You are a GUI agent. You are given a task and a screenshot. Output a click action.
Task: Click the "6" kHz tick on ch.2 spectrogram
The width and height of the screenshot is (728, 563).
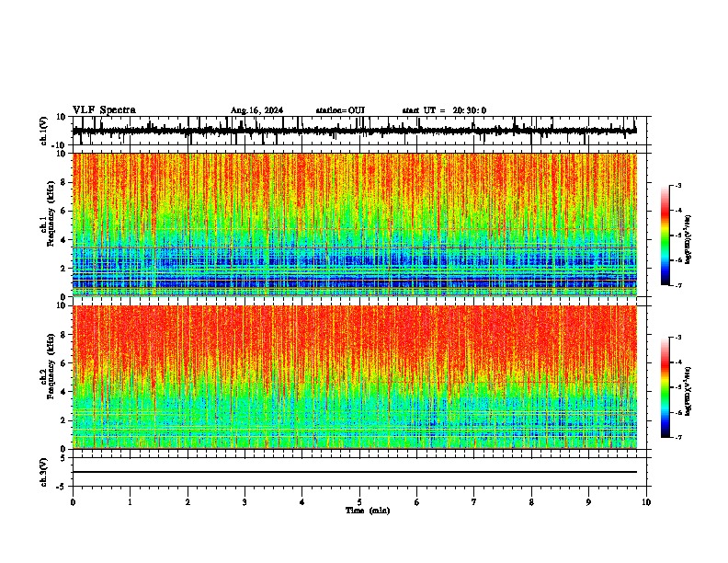click(63, 363)
